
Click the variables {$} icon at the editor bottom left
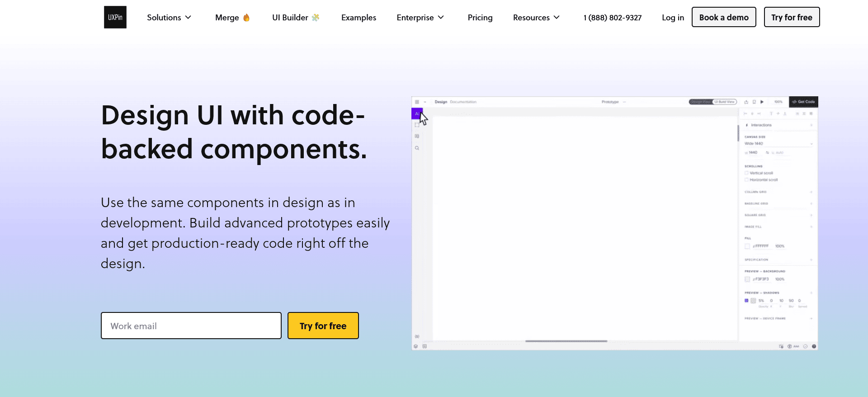[417, 336]
